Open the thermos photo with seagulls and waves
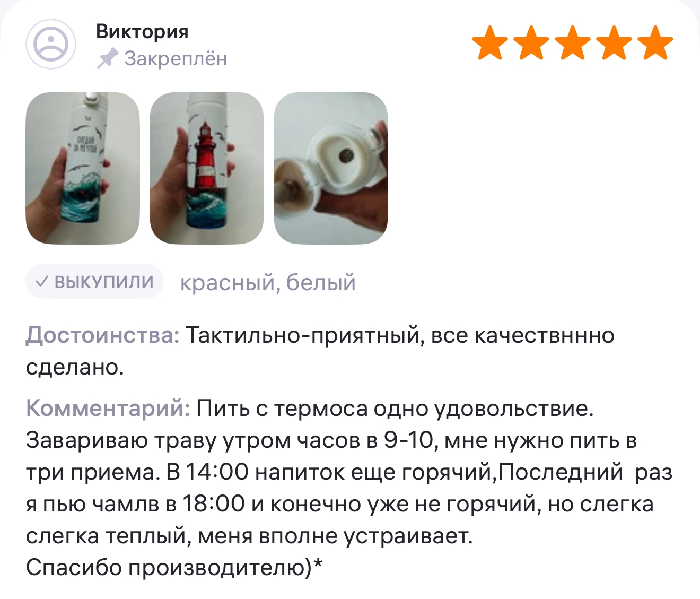Screen dimensions: 700x599 coord(83,168)
